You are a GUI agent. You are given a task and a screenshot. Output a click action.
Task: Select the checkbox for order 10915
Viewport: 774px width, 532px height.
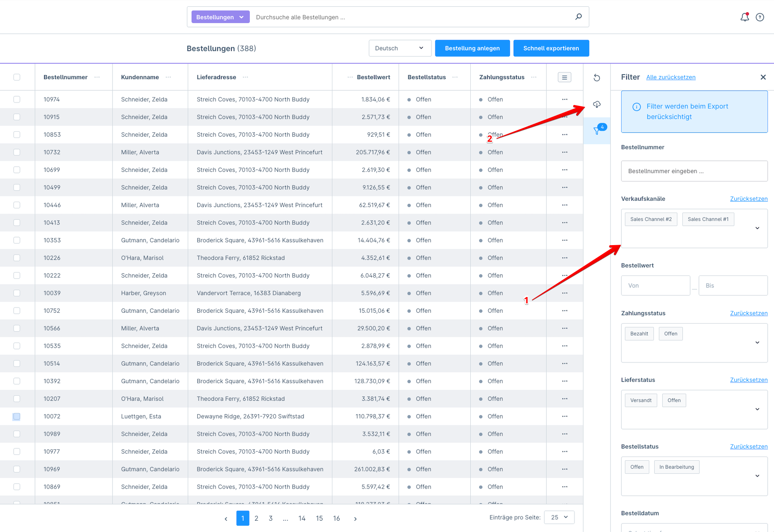pyautogui.click(x=17, y=117)
